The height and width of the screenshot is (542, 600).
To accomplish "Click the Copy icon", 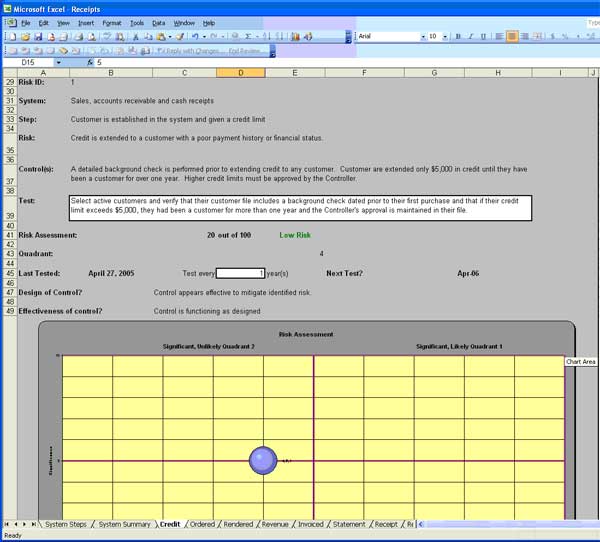I will pos(148,37).
